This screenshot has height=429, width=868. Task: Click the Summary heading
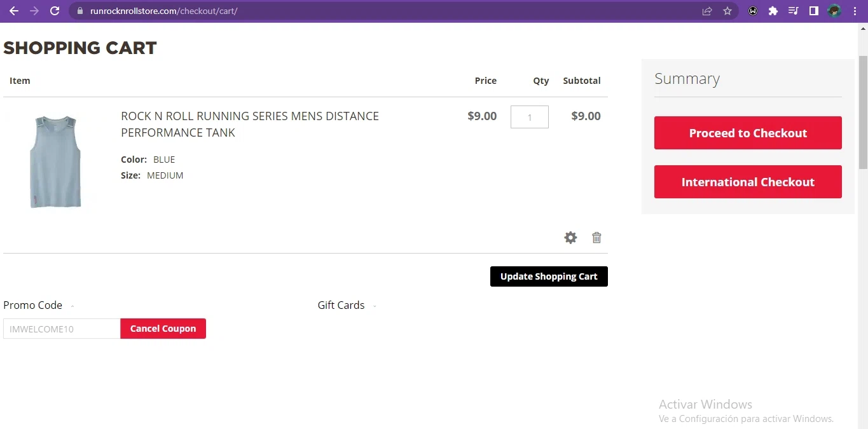coord(687,79)
